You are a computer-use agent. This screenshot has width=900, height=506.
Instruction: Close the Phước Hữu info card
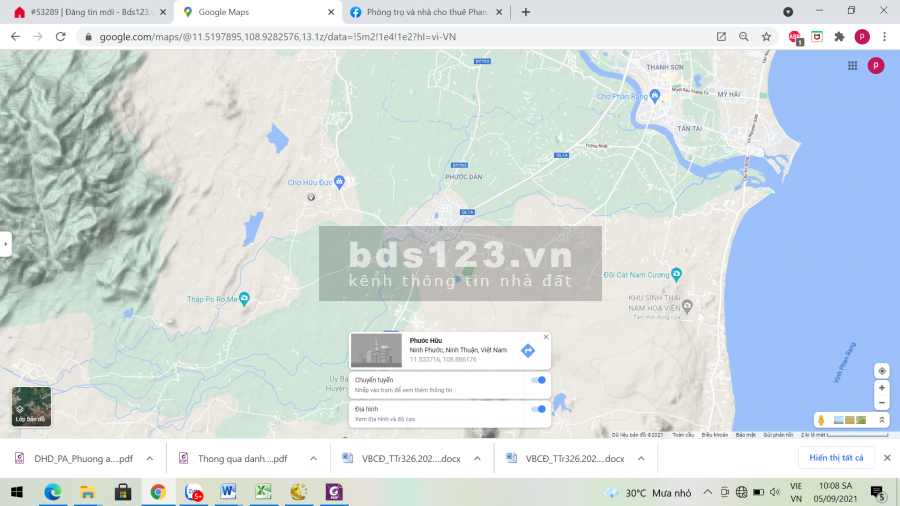click(546, 337)
